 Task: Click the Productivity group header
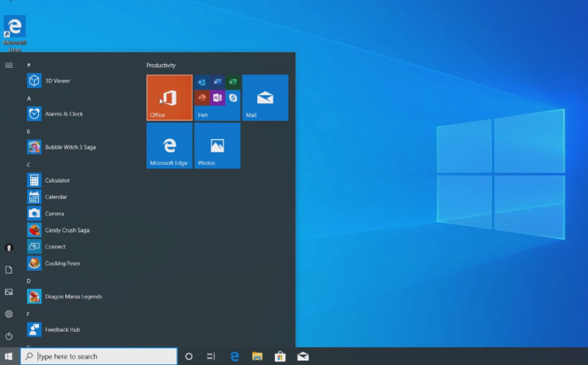(x=161, y=65)
